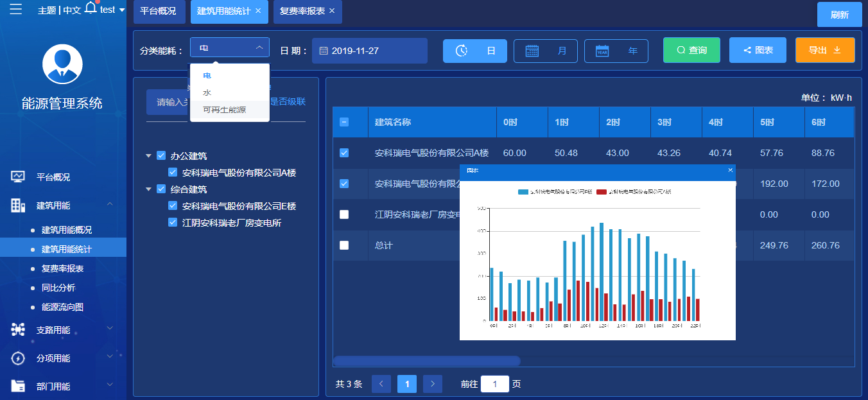868x400 pixels.
Task: Open the test user dropdown
Action: tap(112, 10)
